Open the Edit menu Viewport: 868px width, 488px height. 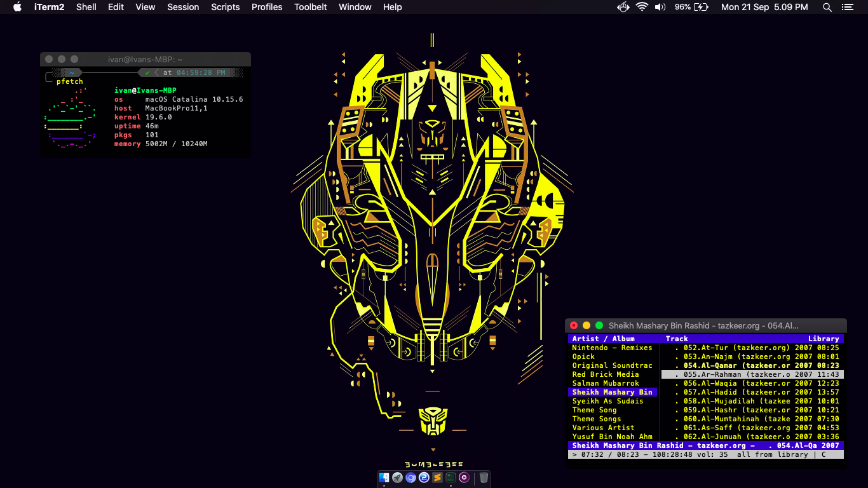click(x=116, y=7)
